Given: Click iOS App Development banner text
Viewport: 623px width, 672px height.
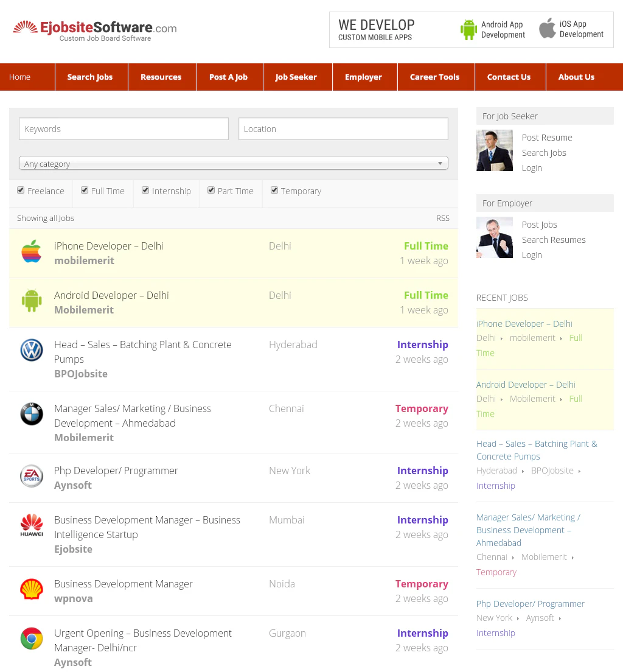Looking at the screenshot, I should point(582,29).
